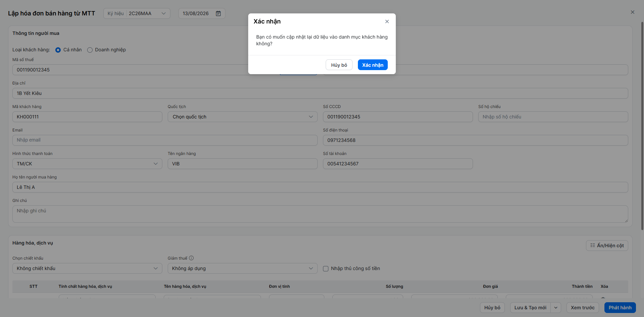Click the date field 13/08/2026
The width and height of the screenshot is (644, 317).
[x=202, y=13]
